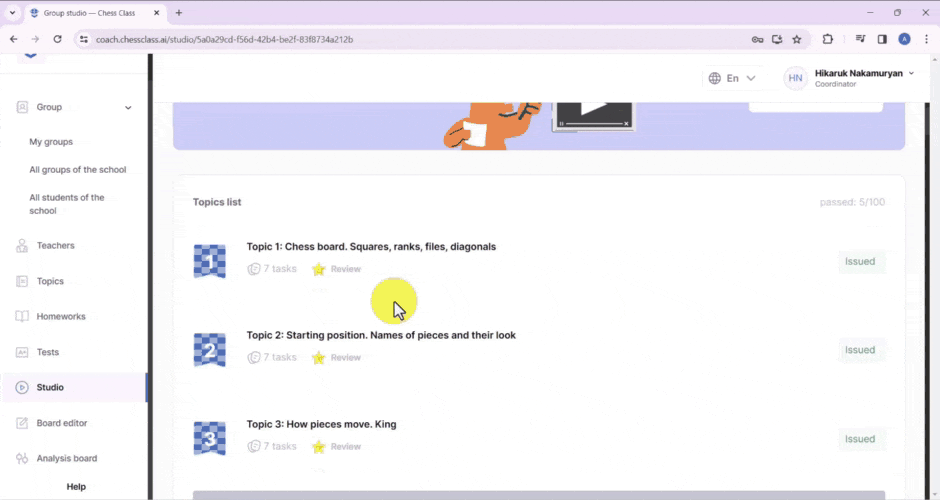Viewport: 940px width, 500px height.
Task: Open All students of the school
Action: click(x=67, y=204)
